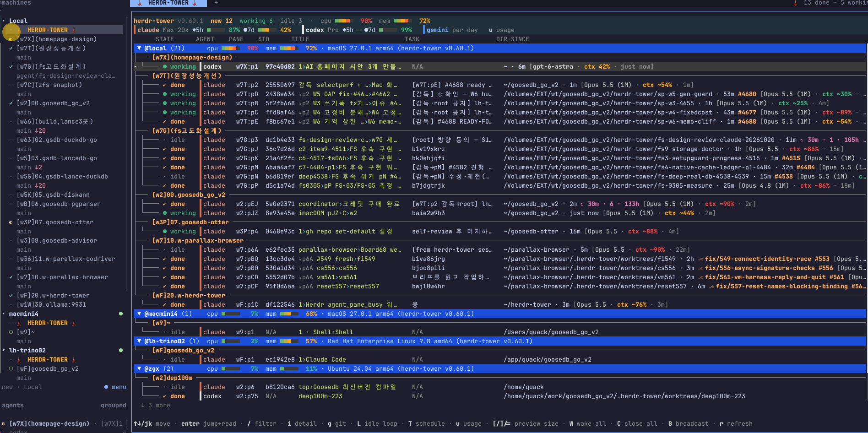Image resolution: width=868 pixels, height=433 pixels.
Task: Click the close all shortcut in footer
Action: click(x=637, y=424)
